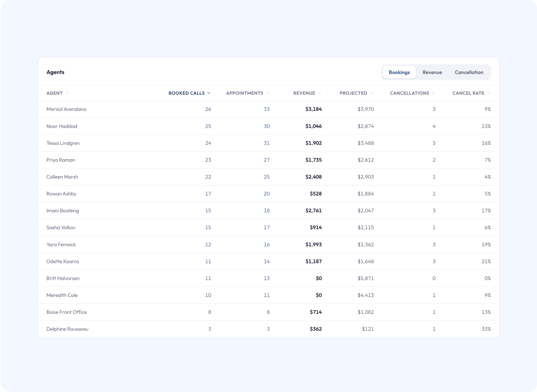Click Imani Boateng agent name
The width and height of the screenshot is (537, 392).
click(63, 211)
